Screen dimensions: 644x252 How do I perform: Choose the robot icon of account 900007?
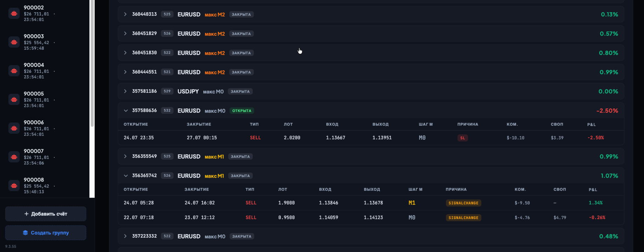14,157
